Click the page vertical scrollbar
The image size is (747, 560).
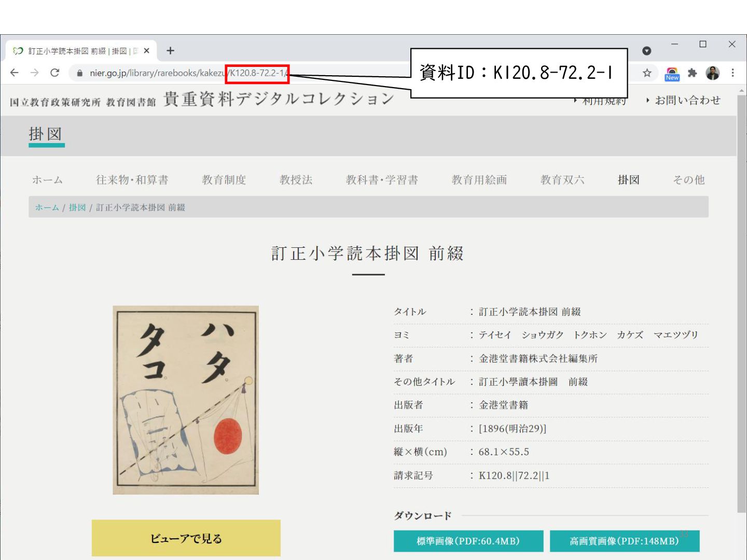(x=741, y=303)
